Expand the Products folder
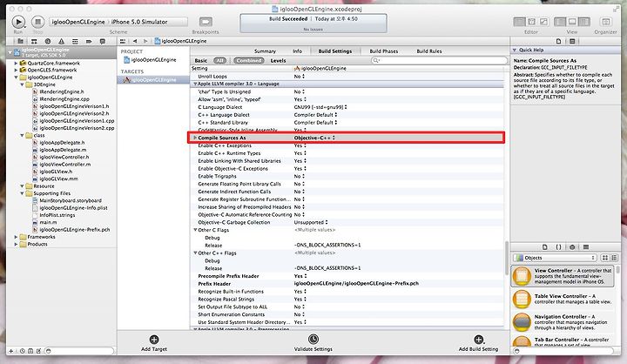The image size is (627, 364). [16, 245]
